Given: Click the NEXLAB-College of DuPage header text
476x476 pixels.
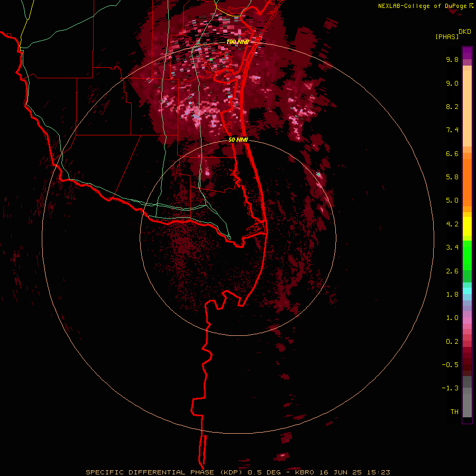Looking at the screenshot, I should click(x=423, y=6).
